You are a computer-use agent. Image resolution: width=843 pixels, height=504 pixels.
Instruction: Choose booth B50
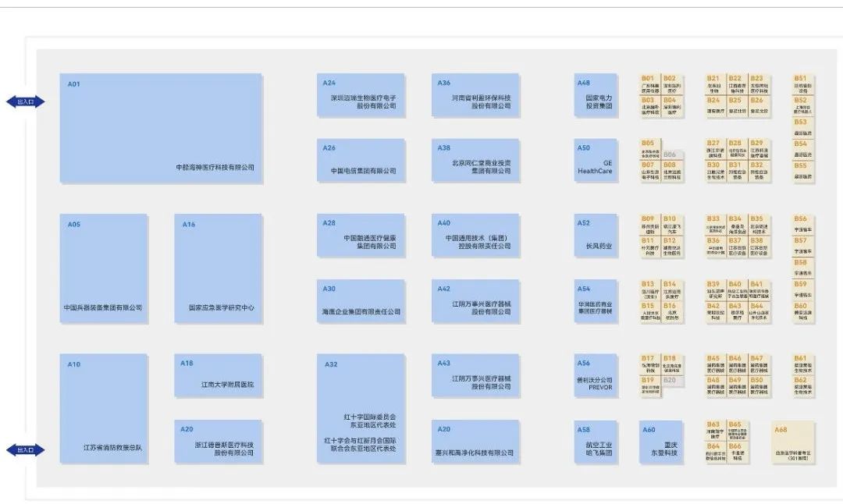click(759, 386)
